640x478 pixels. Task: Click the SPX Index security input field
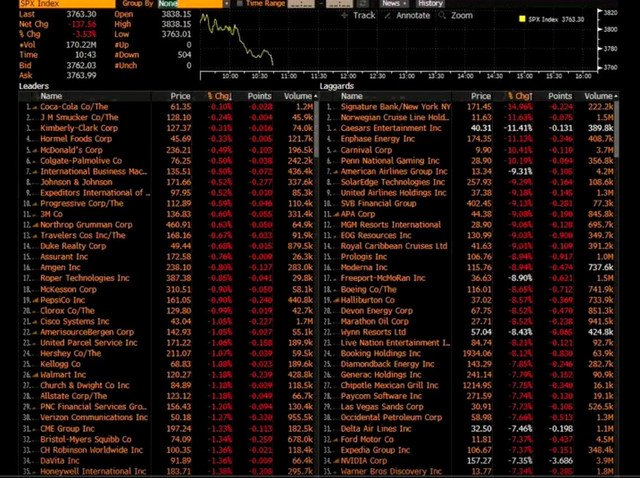point(67,4)
